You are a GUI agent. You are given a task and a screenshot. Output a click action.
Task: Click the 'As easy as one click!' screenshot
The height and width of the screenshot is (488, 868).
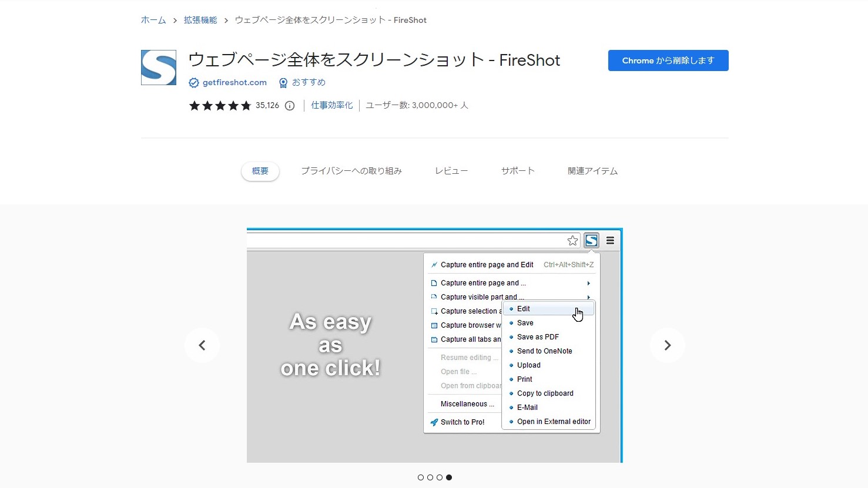pyautogui.click(x=434, y=345)
